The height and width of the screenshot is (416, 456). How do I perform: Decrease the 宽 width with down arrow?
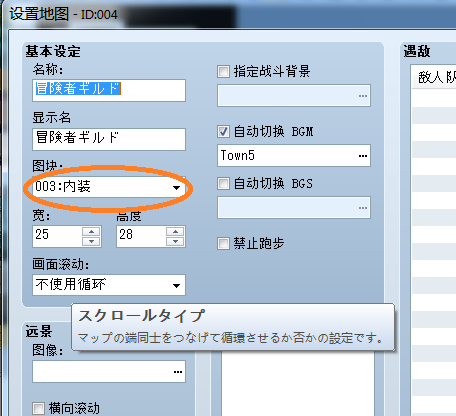pos(91,241)
